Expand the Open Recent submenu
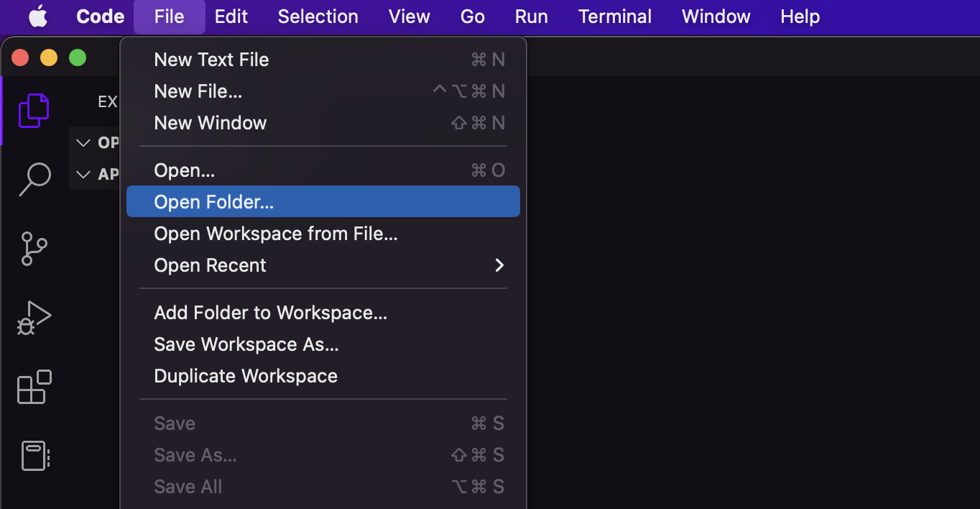The width and height of the screenshot is (980, 509). point(210,265)
